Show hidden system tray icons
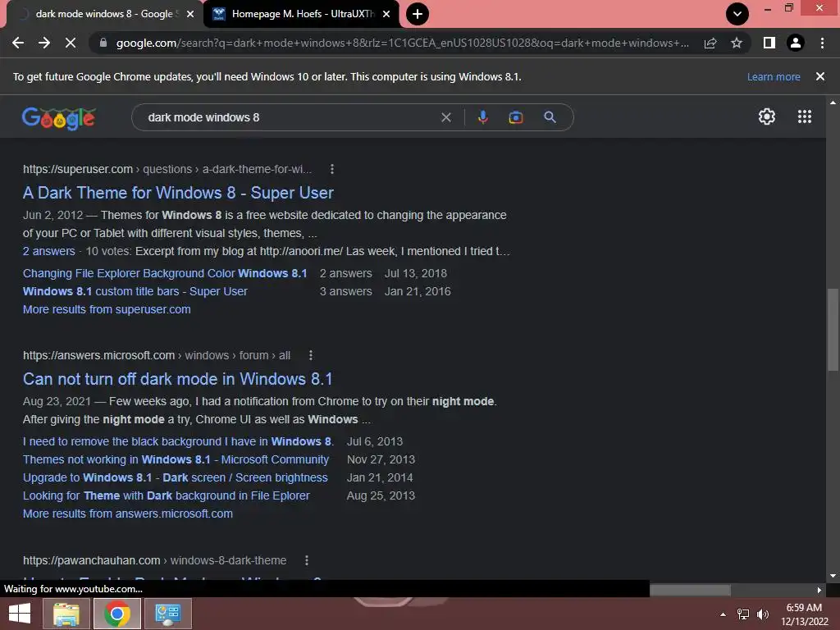Screen dimensions: 840x630 (724, 614)
